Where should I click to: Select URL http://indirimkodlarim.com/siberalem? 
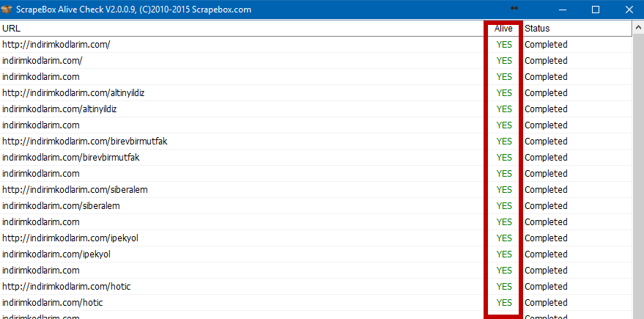pos(75,190)
